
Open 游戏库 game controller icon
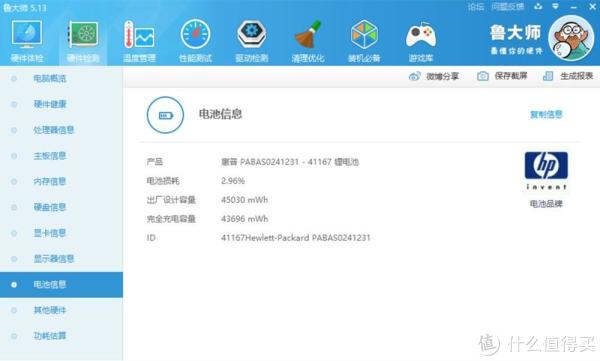pyautogui.click(x=421, y=35)
